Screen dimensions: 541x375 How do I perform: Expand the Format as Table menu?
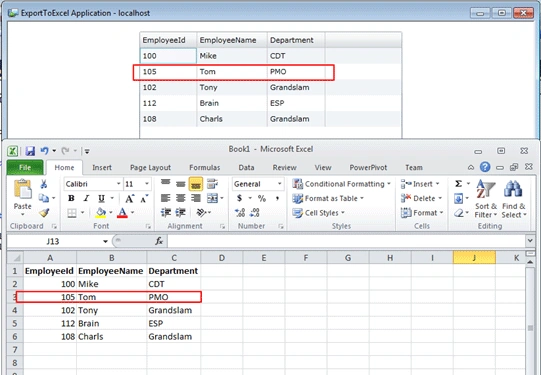point(328,198)
